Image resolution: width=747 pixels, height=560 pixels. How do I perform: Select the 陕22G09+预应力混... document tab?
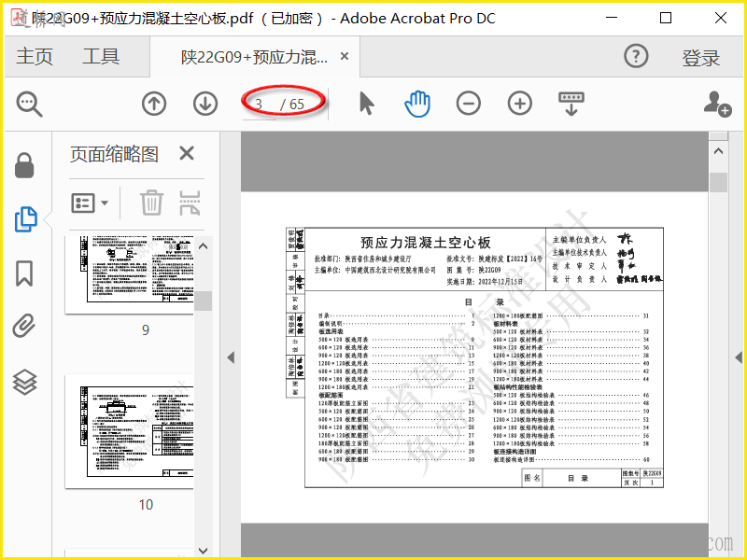tap(254, 57)
